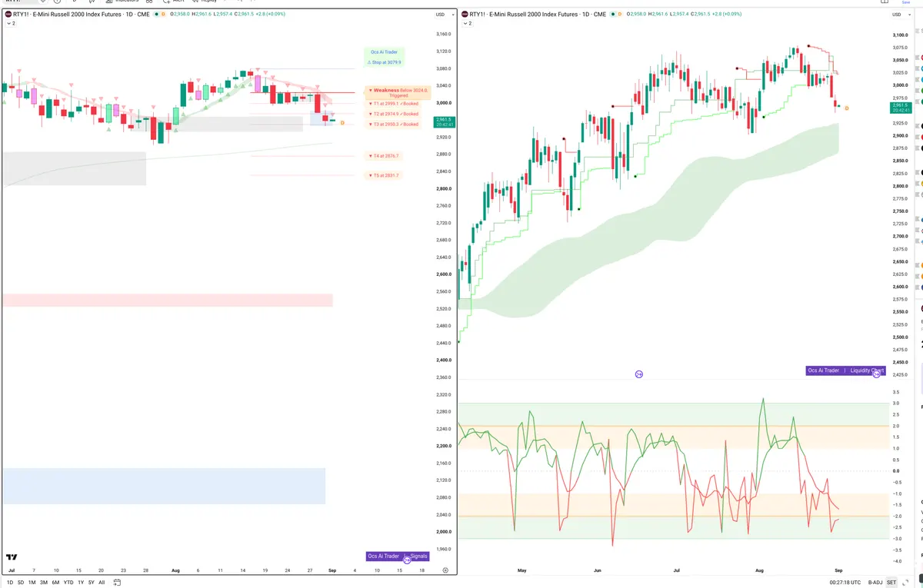The height and width of the screenshot is (588, 923).
Task: Click purple circle marker on right chart pane divider
Action: tap(638, 374)
